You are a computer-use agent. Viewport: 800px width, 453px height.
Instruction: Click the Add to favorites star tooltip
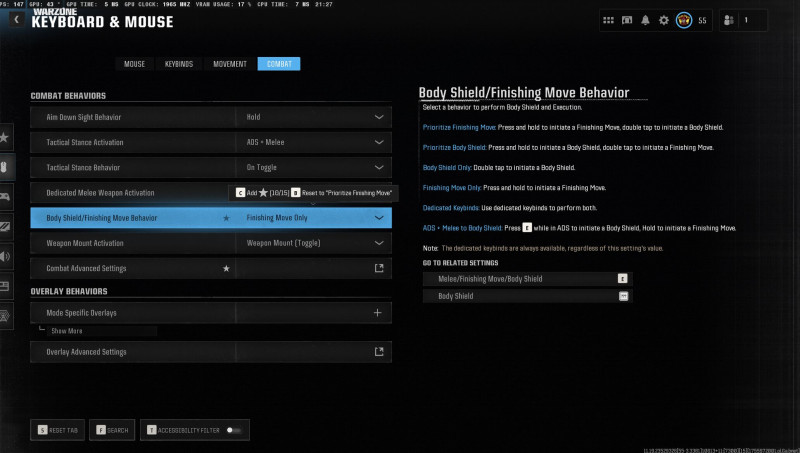pyautogui.click(x=262, y=193)
